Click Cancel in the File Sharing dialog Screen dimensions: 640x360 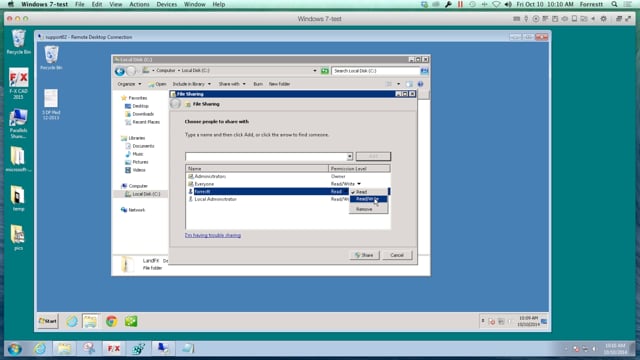[x=397, y=255]
